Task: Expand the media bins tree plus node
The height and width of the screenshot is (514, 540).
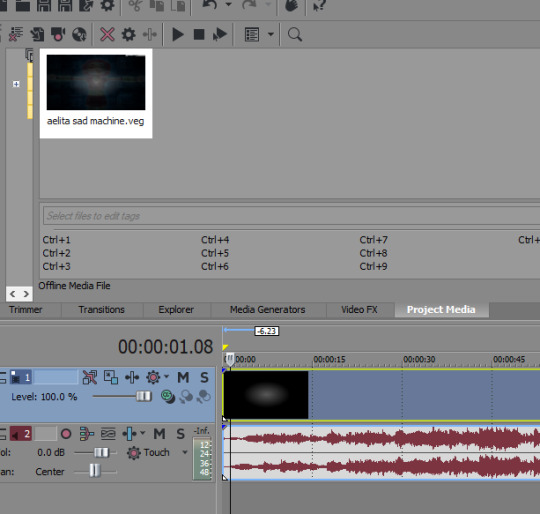Action: pos(16,84)
